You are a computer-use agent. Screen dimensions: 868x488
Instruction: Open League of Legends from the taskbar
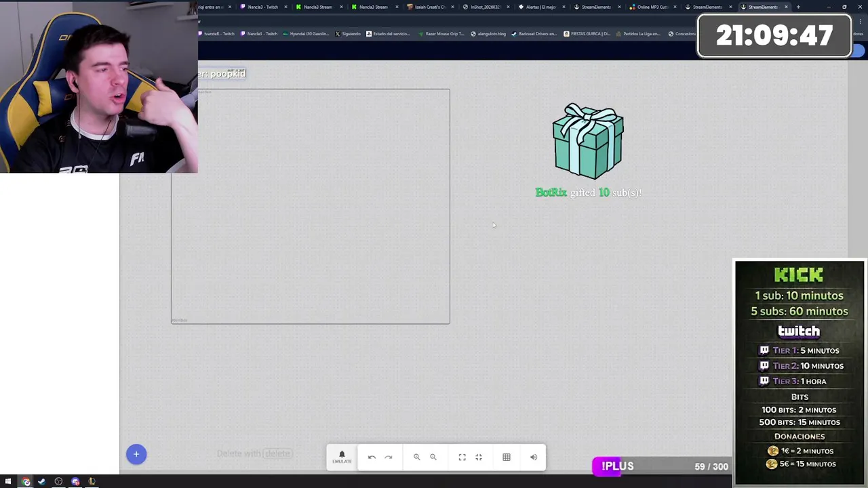(92, 482)
